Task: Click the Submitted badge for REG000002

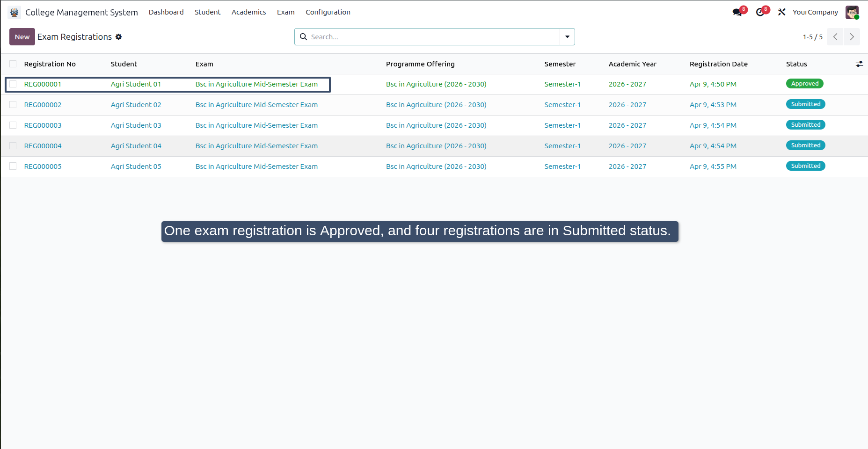Action: (x=805, y=104)
